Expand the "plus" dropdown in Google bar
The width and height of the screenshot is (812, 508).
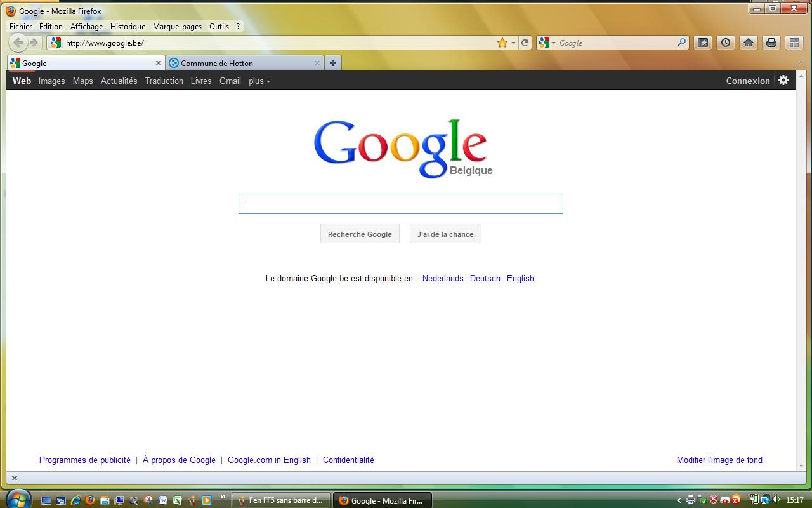pos(259,81)
